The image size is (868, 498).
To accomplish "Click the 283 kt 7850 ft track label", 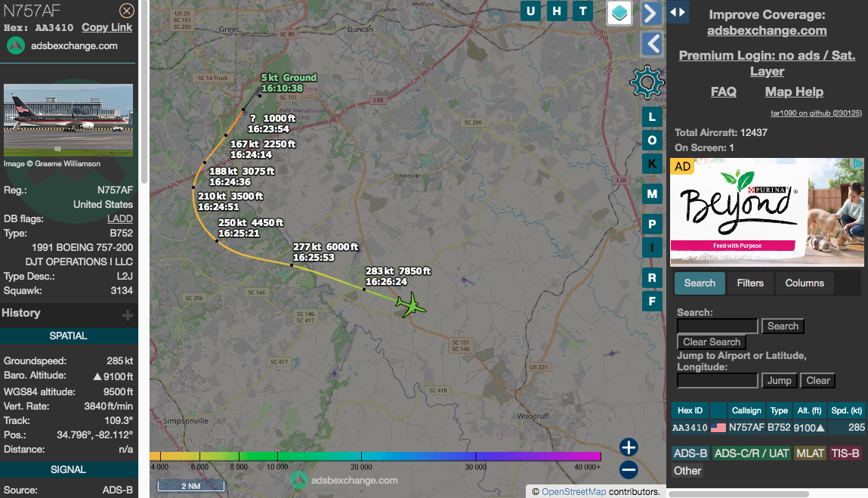I will (397, 276).
